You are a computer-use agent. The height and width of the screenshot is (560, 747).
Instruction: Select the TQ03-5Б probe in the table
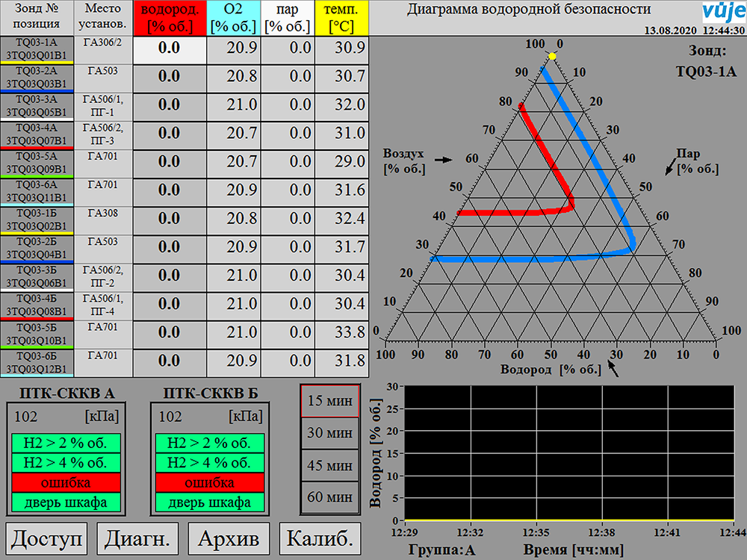coord(37,333)
